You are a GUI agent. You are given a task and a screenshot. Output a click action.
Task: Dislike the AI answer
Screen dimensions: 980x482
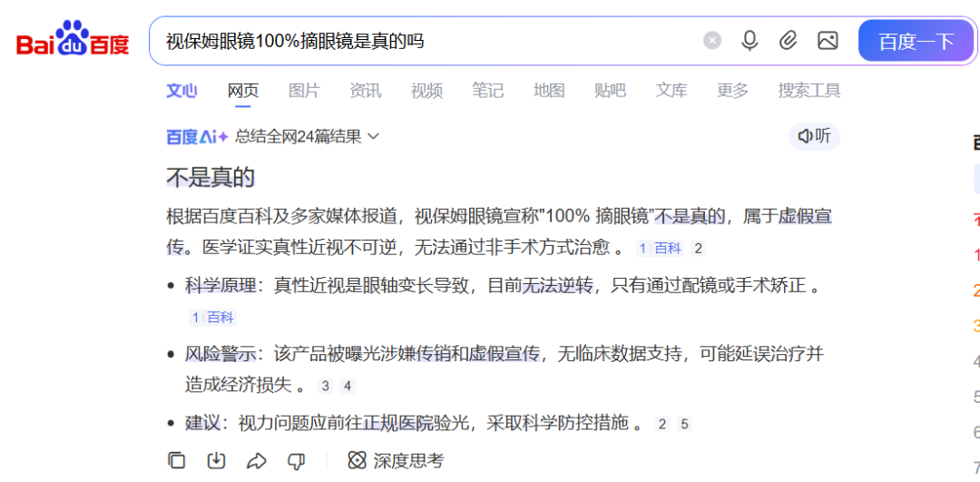point(297,460)
